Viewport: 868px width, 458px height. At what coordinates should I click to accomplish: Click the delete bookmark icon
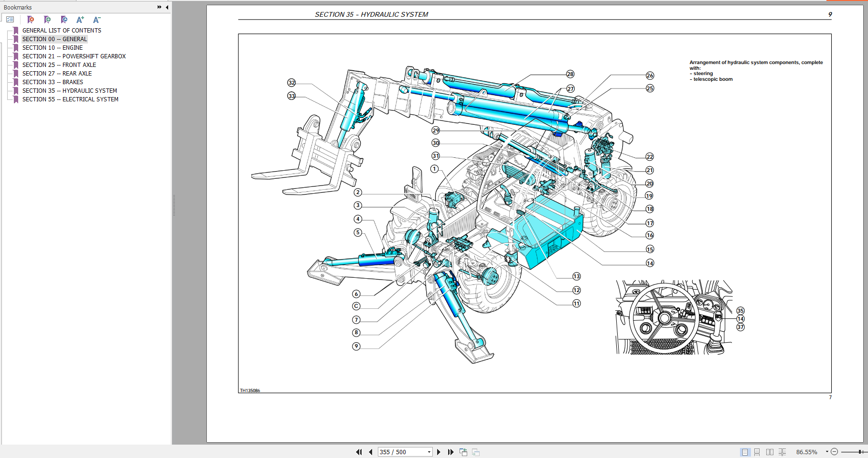[31, 20]
